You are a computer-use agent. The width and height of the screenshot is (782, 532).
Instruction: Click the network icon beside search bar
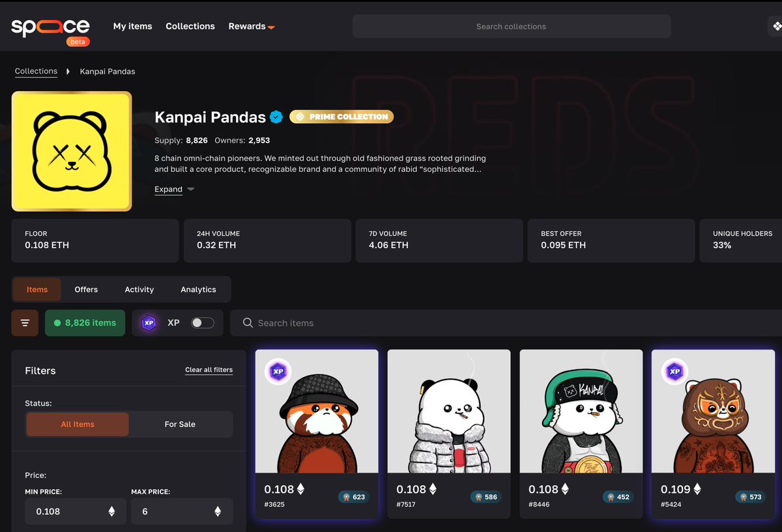coord(775,26)
